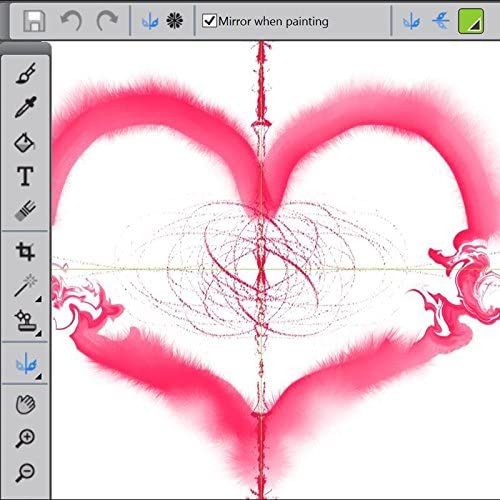Select the Eyedropper tool
Screen dimensions: 500x500
click(26, 107)
